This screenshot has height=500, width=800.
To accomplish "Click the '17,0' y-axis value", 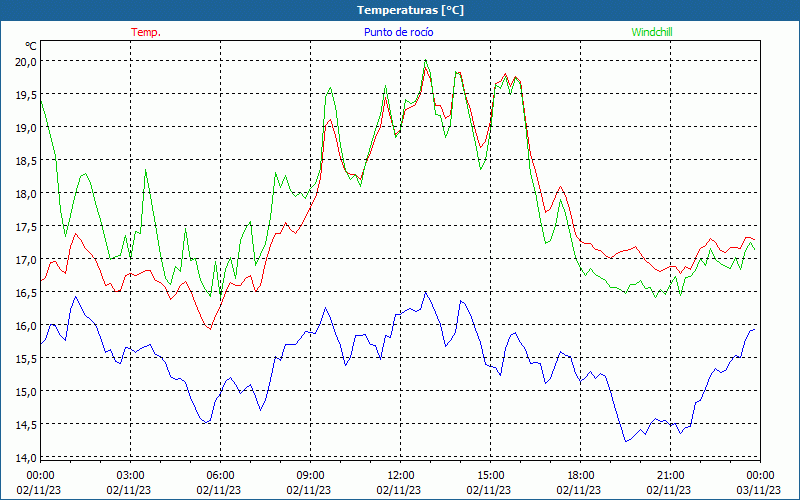I will click(x=27, y=259).
